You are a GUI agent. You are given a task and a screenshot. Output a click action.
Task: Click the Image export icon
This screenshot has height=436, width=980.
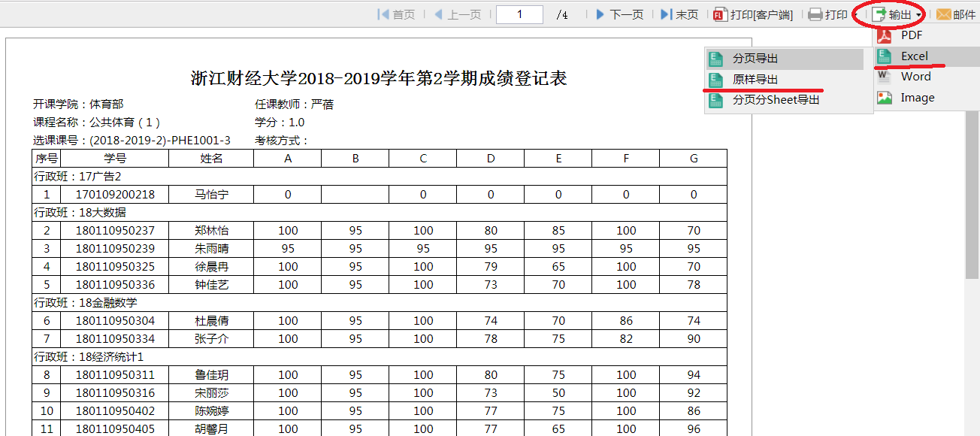coord(885,98)
